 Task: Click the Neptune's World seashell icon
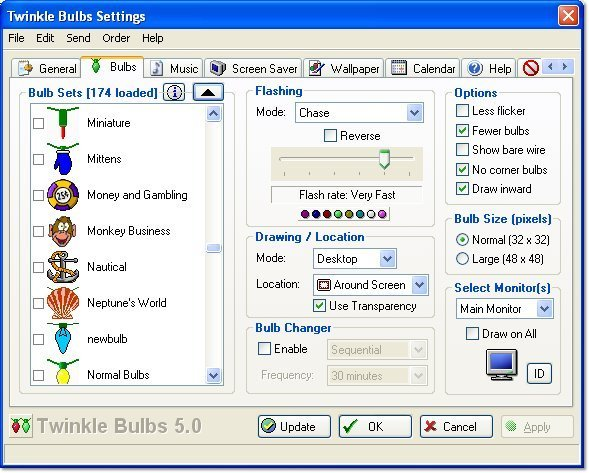[63, 303]
